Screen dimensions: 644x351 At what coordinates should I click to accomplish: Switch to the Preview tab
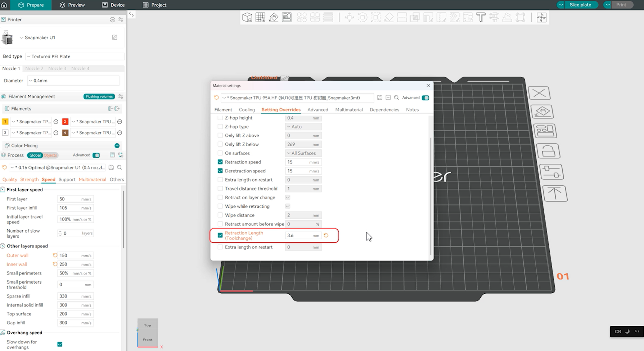pos(72,5)
